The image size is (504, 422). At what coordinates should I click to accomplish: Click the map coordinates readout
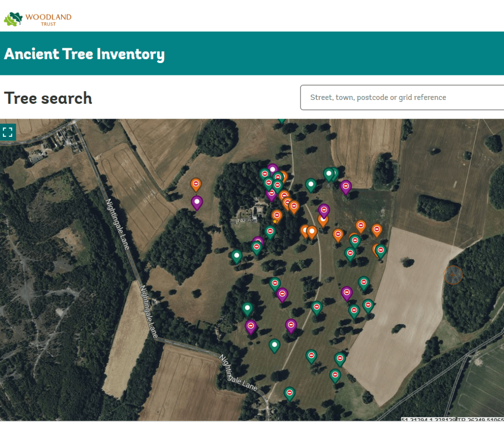[452, 420]
